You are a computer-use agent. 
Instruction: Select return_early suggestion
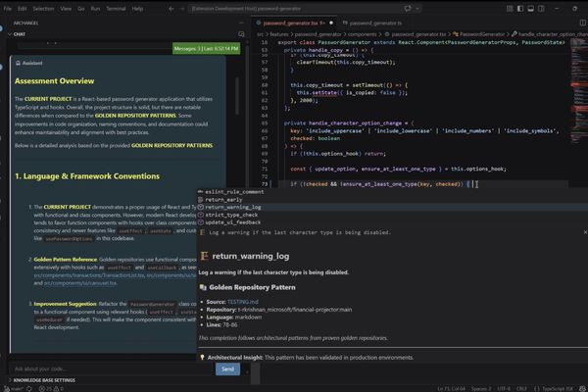coord(392,200)
